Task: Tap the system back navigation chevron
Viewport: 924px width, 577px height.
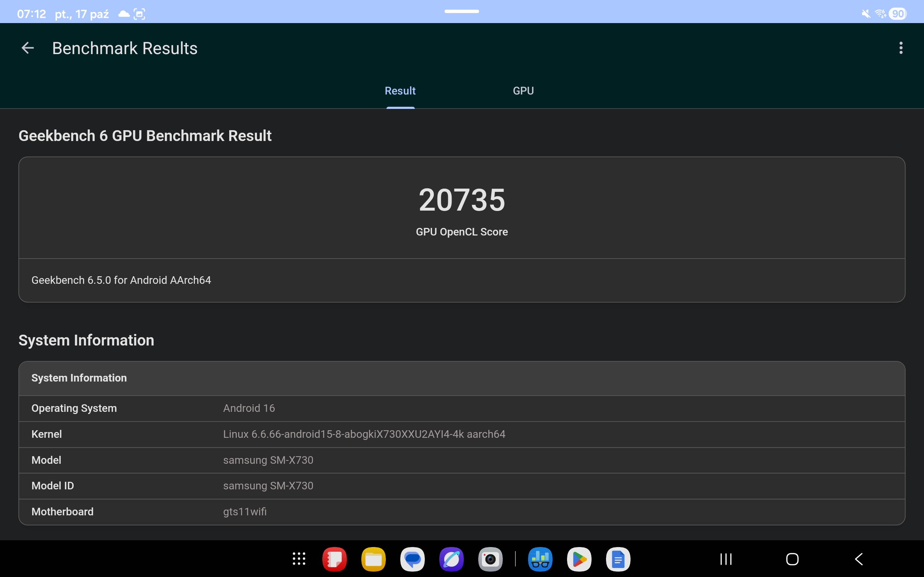Action: tap(859, 559)
